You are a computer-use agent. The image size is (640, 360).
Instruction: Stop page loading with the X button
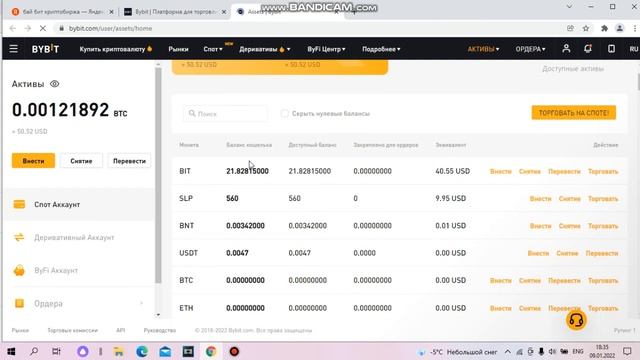pos(43,28)
